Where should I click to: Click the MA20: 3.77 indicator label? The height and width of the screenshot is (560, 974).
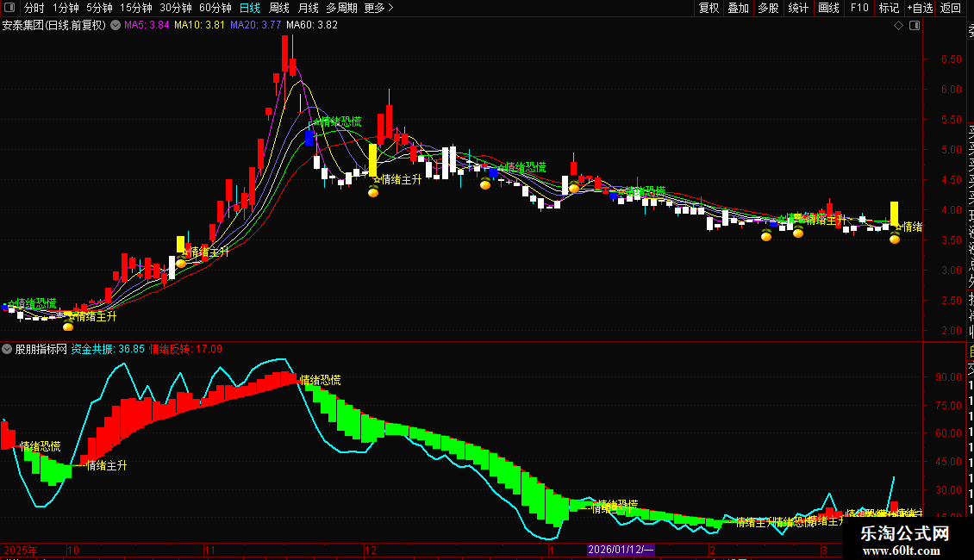[255, 26]
